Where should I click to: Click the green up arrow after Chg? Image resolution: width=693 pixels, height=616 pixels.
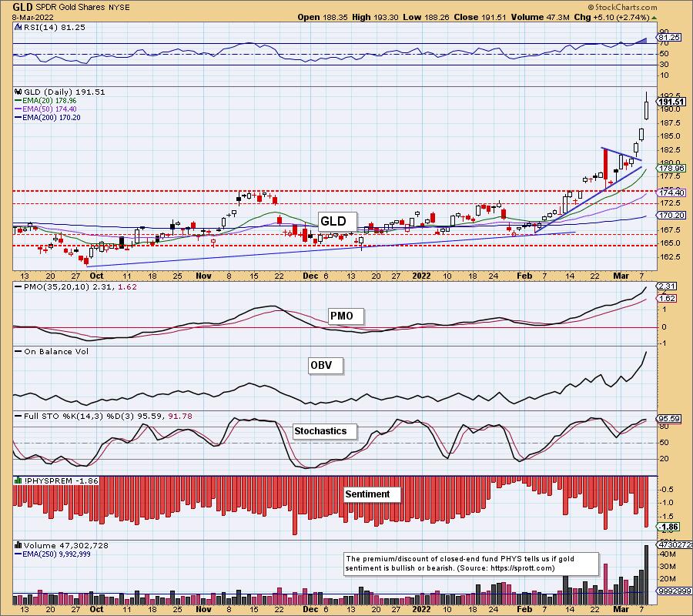coord(654,18)
